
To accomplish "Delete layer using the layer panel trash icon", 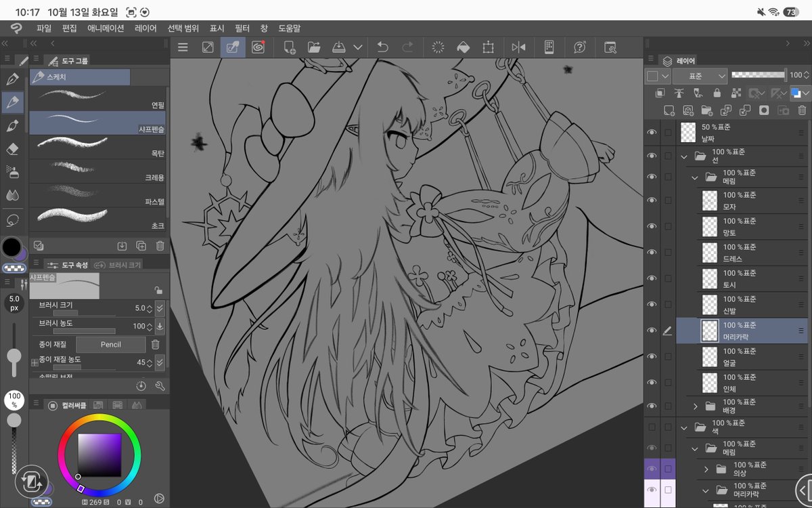I will (803, 110).
